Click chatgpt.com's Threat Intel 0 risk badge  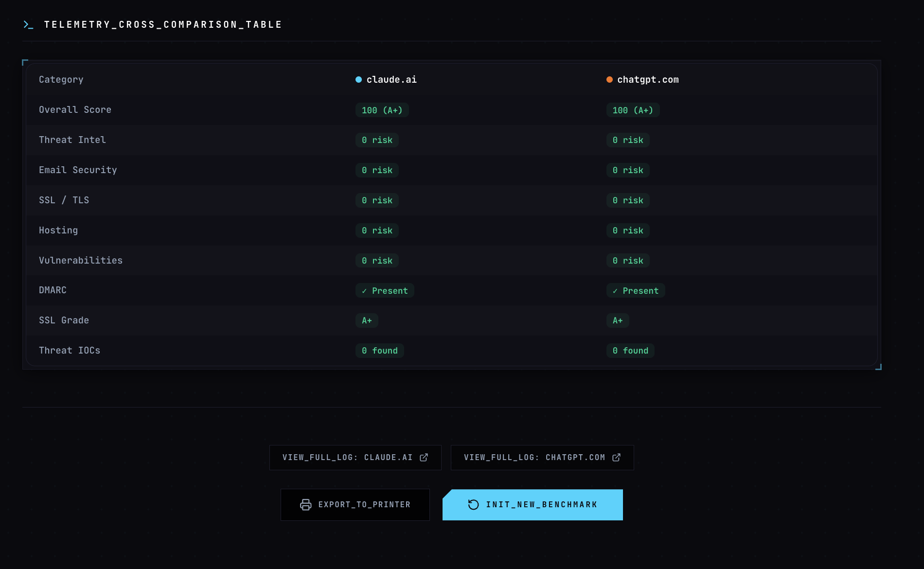(x=628, y=140)
